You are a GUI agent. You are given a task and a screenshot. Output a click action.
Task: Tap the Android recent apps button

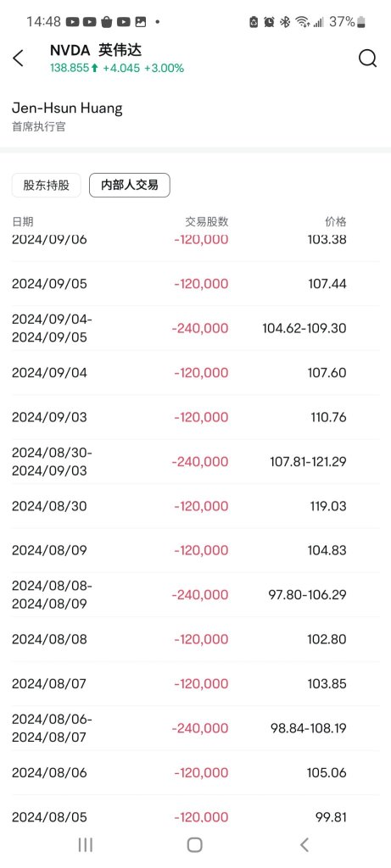pyautogui.click(x=86, y=845)
